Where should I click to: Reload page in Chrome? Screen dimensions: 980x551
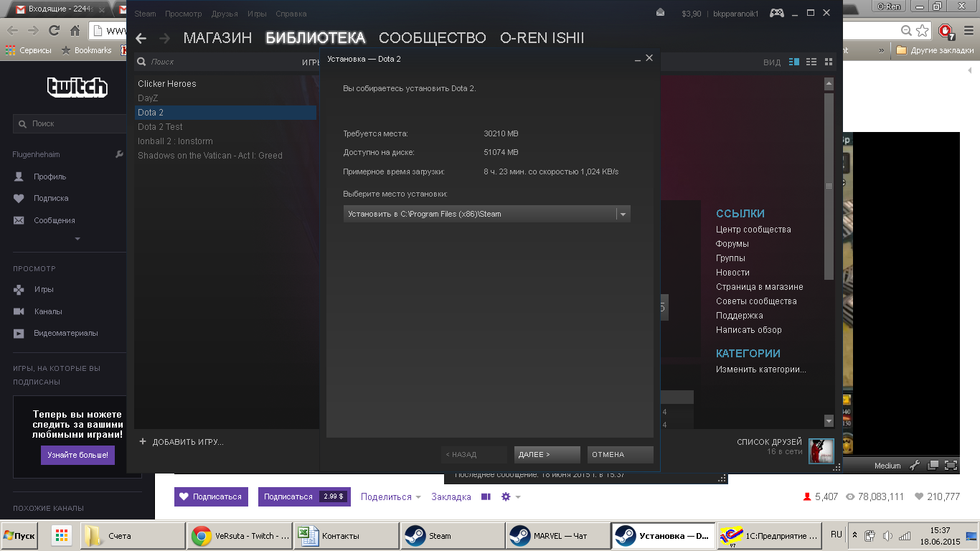pos(54,31)
